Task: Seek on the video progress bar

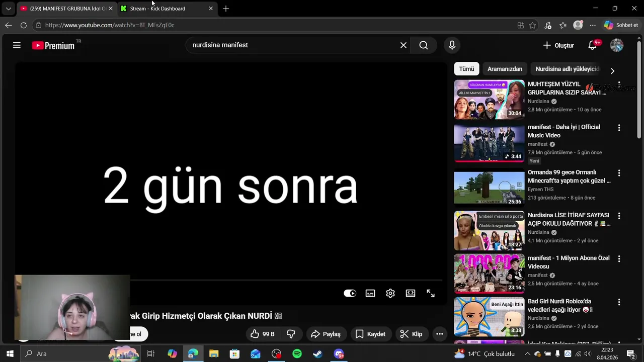Action: click(x=287, y=280)
